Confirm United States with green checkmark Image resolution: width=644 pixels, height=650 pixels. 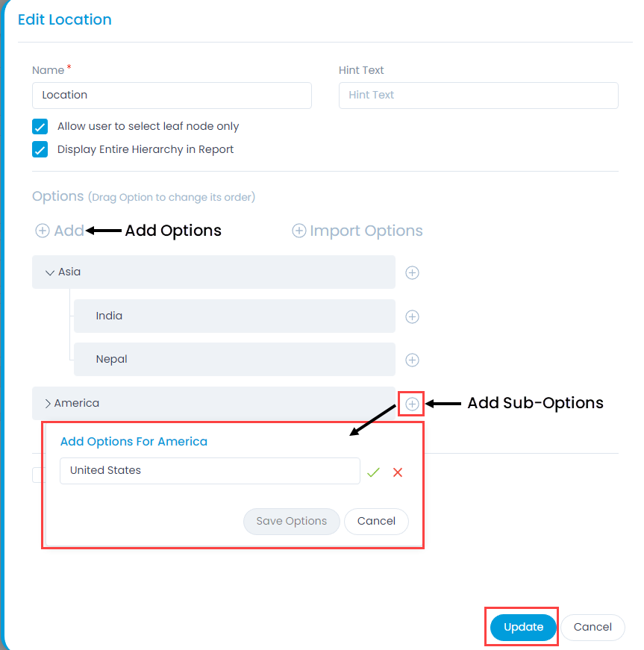coord(373,472)
